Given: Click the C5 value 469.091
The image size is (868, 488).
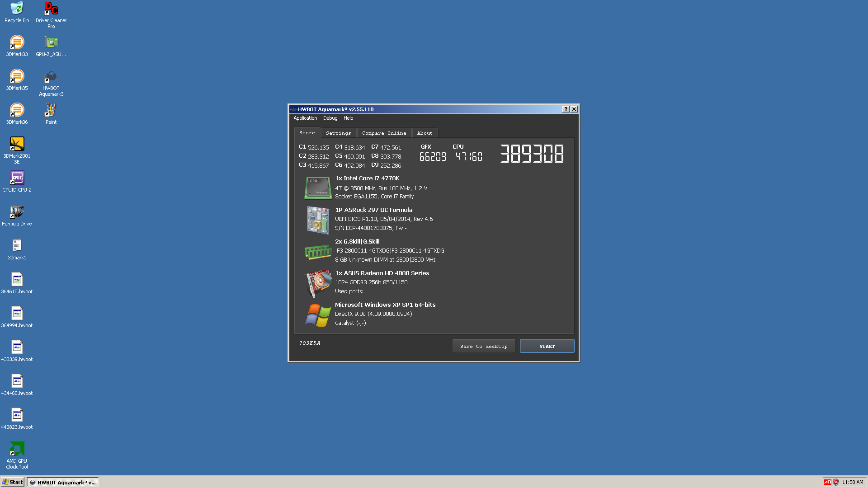Looking at the screenshot, I should point(354,156).
